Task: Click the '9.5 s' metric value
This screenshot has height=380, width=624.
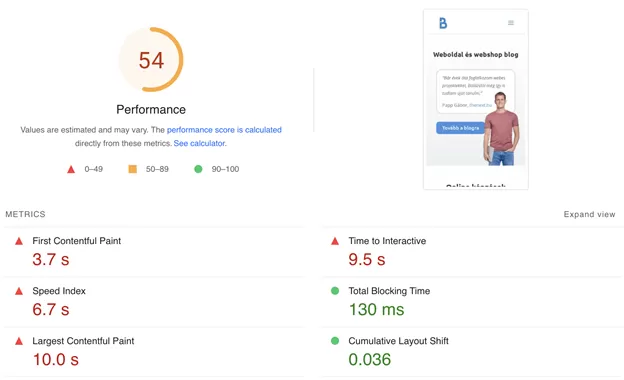Action: (367, 259)
